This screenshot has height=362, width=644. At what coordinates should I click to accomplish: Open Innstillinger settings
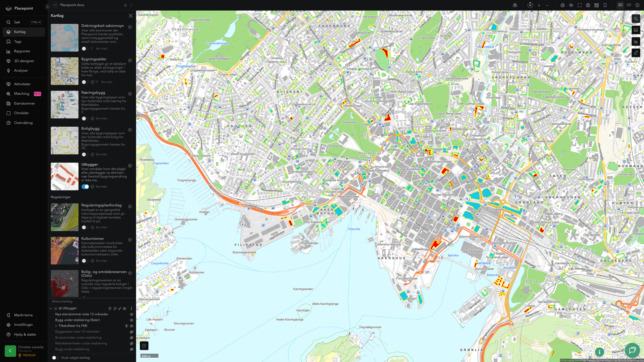pos(24,325)
